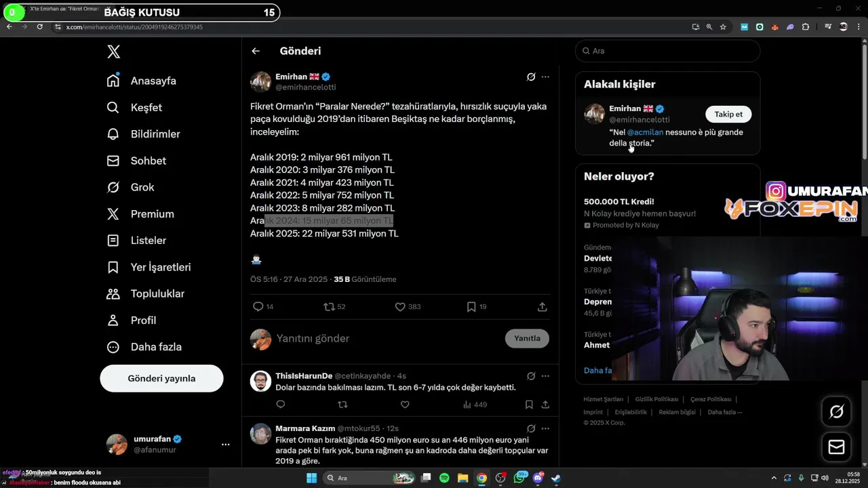Open Listeler in the sidebar
This screenshot has height=488, width=868.
coord(137,241)
